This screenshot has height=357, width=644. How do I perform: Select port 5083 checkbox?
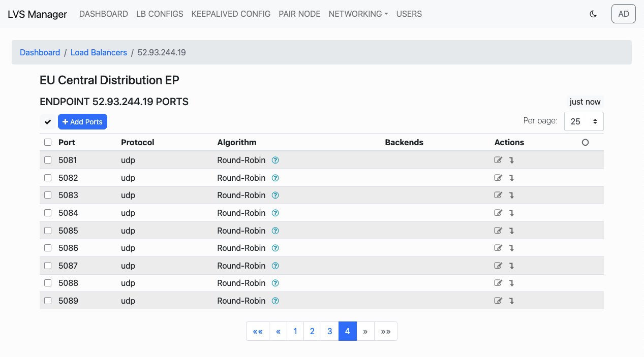tap(48, 195)
